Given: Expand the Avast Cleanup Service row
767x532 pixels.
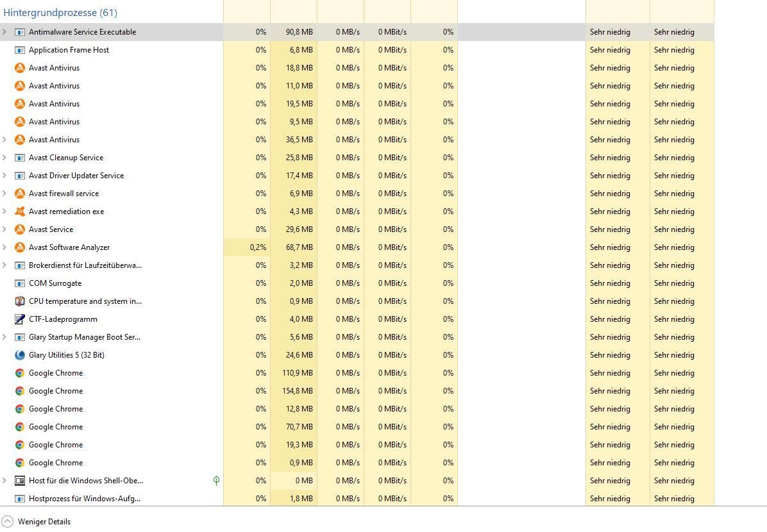Looking at the screenshot, I should point(4,158).
